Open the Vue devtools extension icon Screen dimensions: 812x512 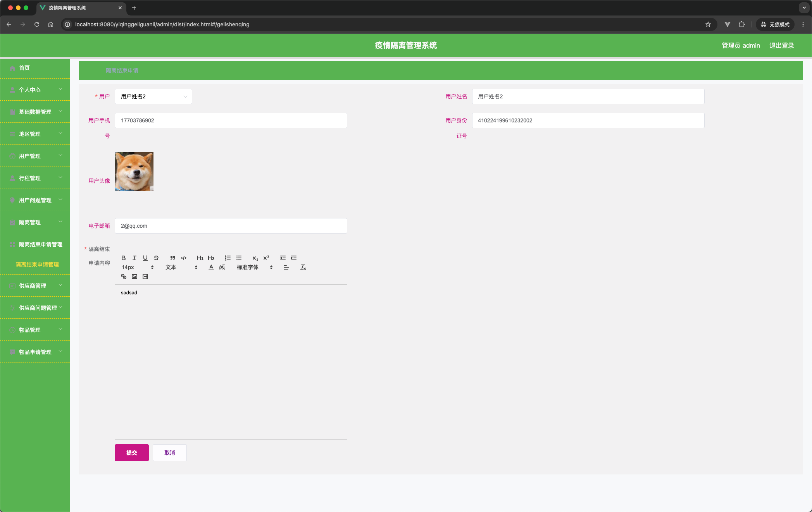coord(728,24)
